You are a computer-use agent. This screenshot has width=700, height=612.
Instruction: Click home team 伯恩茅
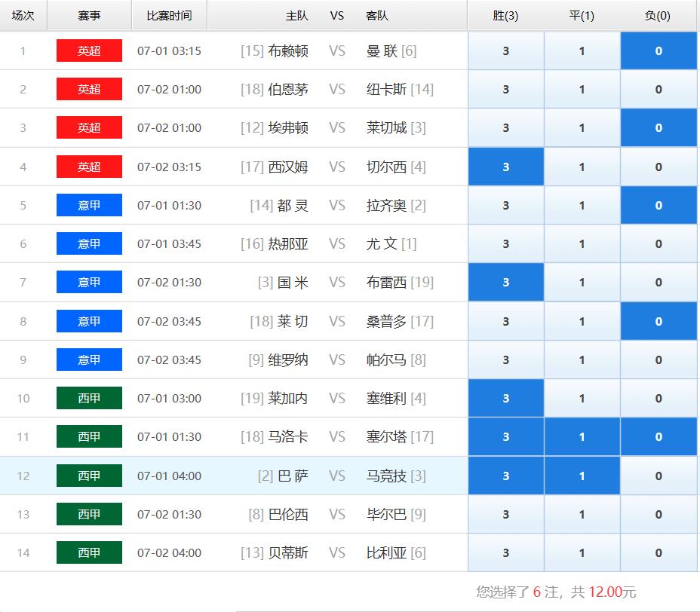tap(288, 89)
